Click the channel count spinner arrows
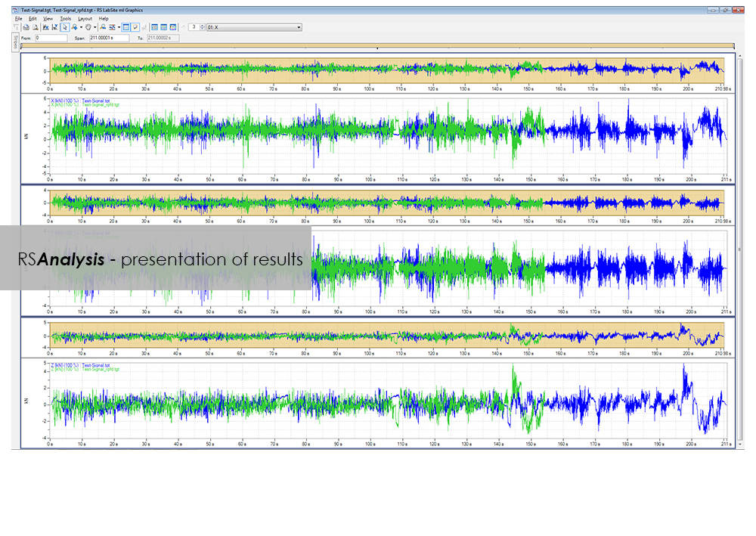The width and height of the screenshot is (756, 536). (x=201, y=27)
